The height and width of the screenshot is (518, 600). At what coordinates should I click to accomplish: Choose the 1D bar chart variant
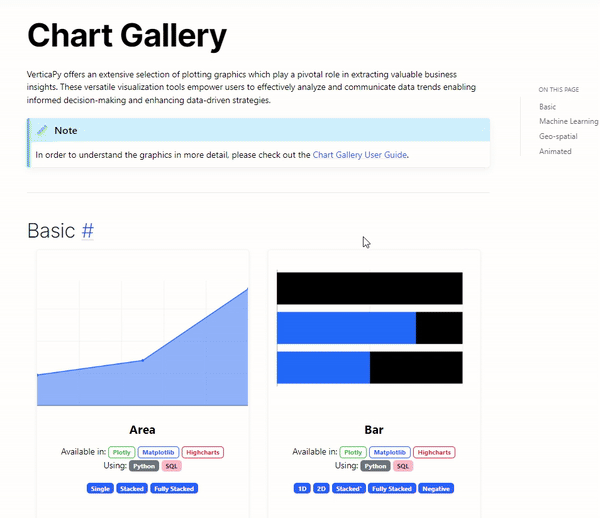click(302, 489)
